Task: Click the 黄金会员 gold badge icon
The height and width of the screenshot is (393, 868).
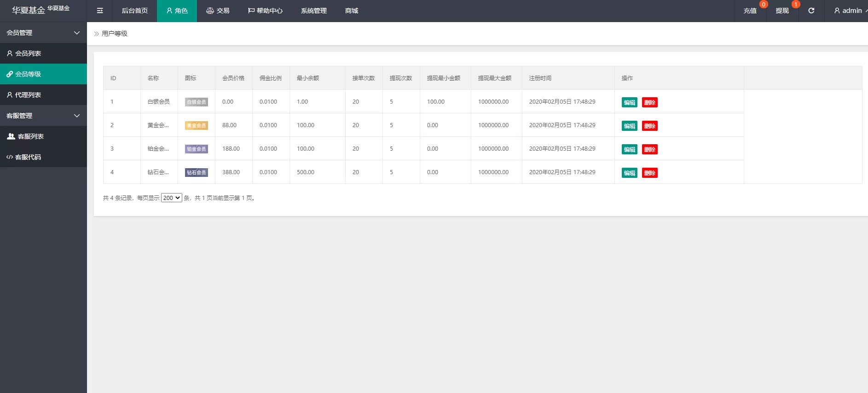Action: [x=196, y=126]
